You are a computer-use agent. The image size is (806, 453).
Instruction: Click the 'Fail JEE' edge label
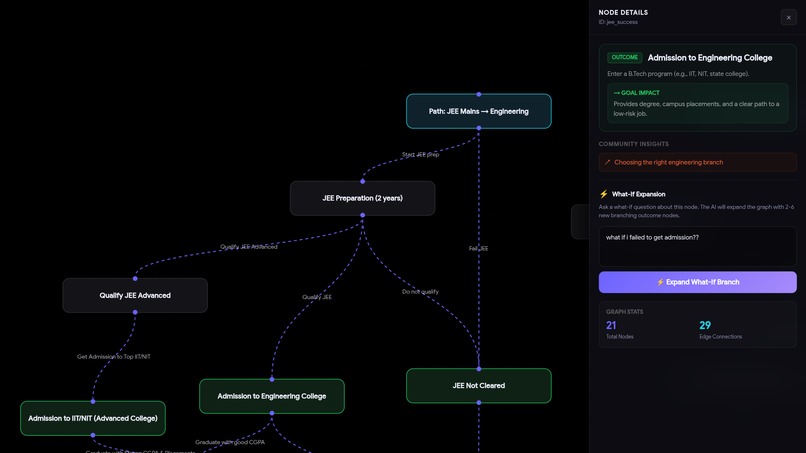click(x=479, y=248)
